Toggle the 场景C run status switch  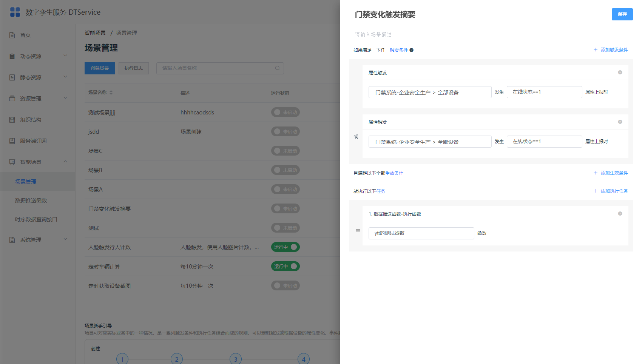[286, 151]
